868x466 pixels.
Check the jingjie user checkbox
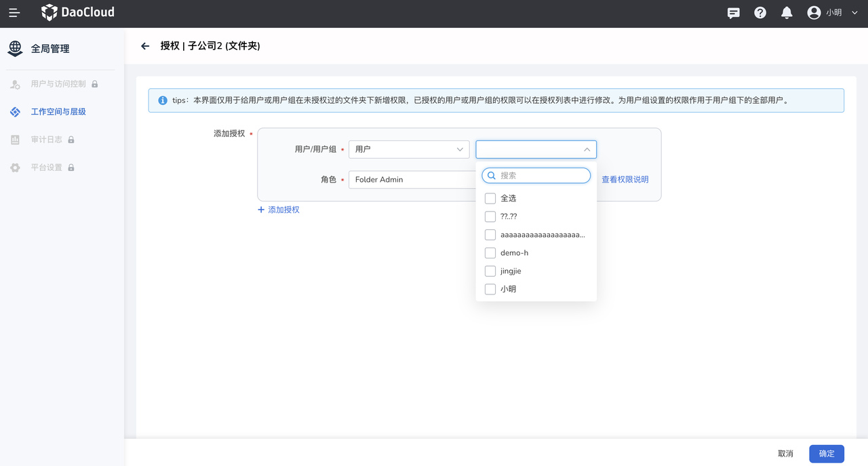pos(490,271)
